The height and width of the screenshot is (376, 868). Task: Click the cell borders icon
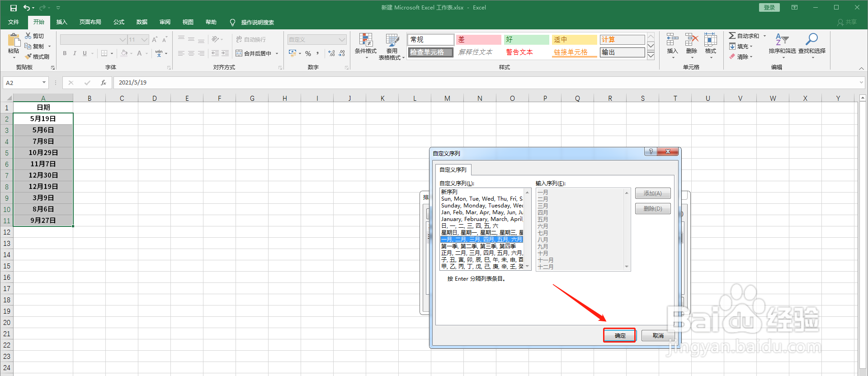[x=104, y=53]
